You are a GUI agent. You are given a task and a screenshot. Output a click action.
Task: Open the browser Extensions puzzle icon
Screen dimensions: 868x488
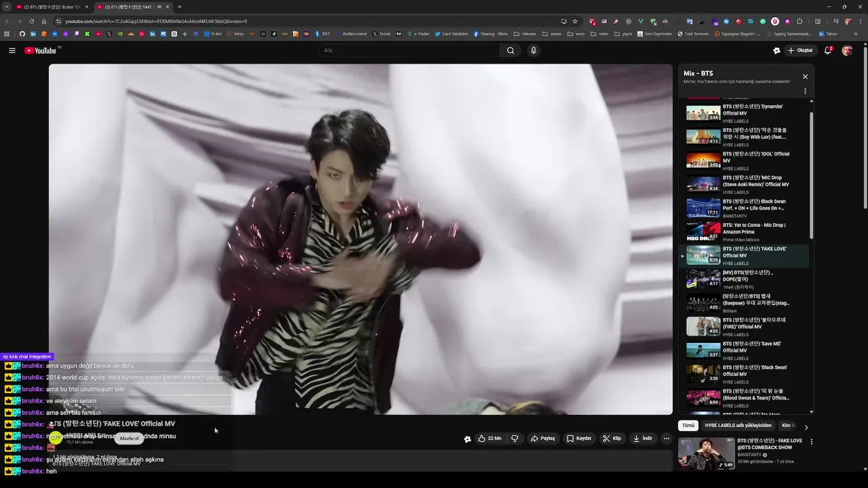click(x=800, y=21)
